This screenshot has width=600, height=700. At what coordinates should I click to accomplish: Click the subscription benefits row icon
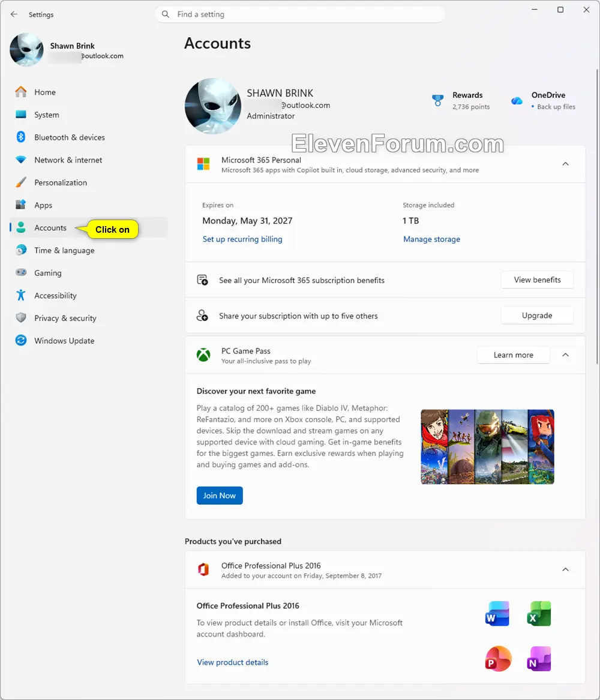[203, 280]
